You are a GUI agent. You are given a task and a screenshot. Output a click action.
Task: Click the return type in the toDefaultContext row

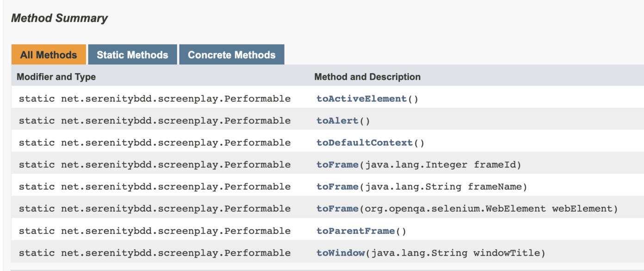click(175, 143)
